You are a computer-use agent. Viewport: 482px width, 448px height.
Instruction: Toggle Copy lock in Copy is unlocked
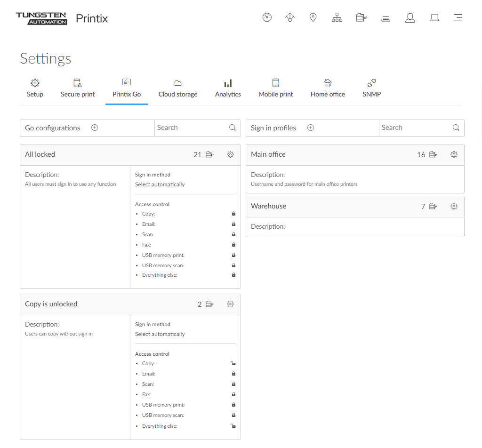click(233, 363)
